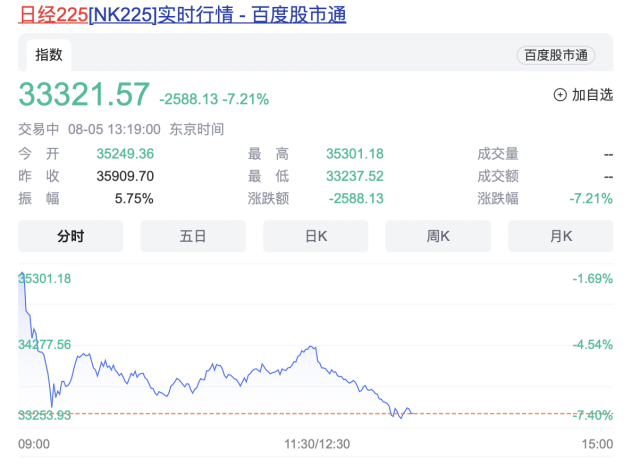640x466 pixels.
Task: Click the 成交量 label
Action: coord(498,154)
